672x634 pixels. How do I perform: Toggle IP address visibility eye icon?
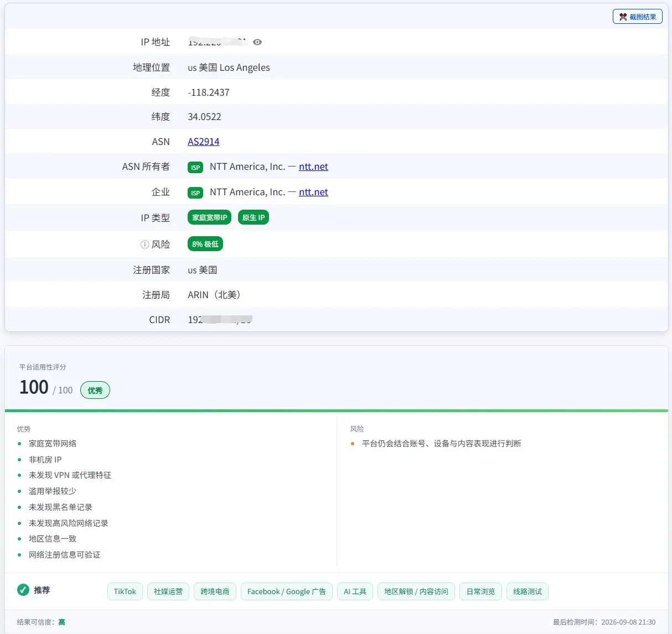tap(257, 42)
